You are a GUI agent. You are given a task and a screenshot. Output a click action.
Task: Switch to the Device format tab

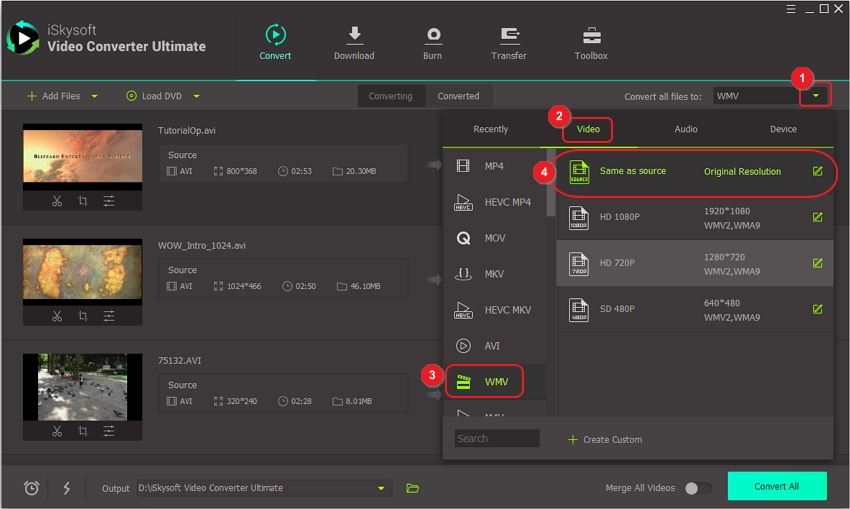[x=783, y=129]
